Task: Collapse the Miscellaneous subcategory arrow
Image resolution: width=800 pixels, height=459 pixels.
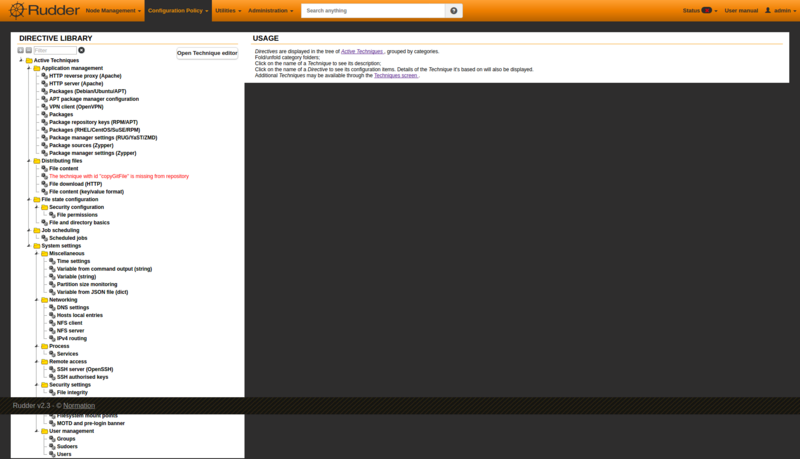Action: coord(36,253)
